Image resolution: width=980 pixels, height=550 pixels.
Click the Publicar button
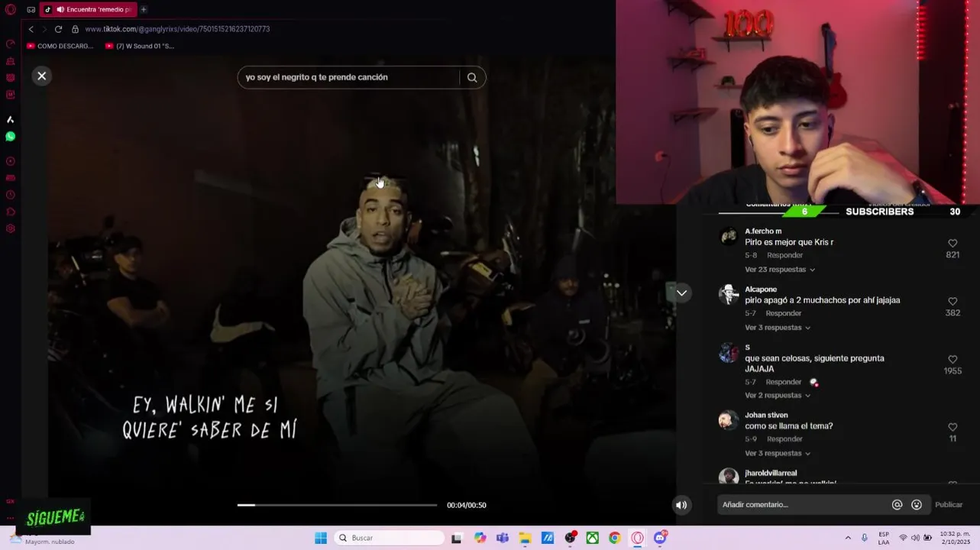pos(949,505)
